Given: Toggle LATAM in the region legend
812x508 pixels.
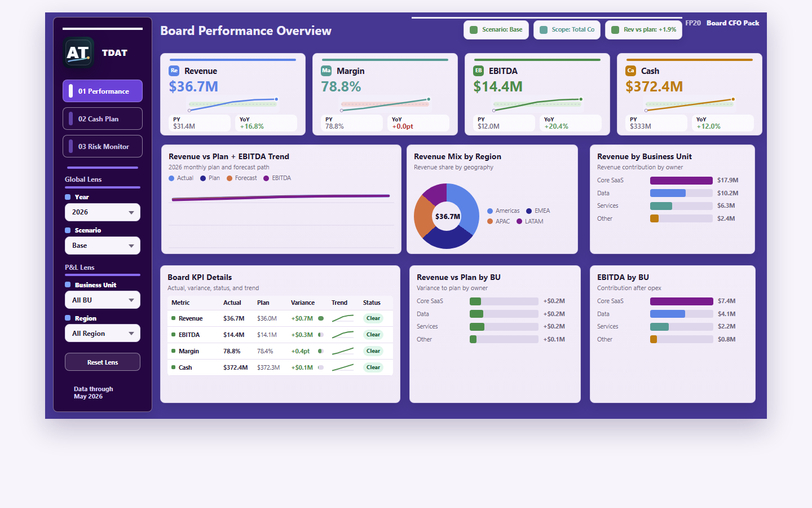Looking at the screenshot, I should coord(530,222).
